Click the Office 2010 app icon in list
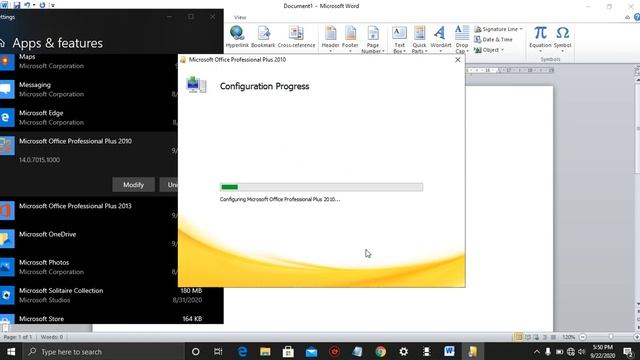The width and height of the screenshot is (640, 360). click(x=7, y=146)
